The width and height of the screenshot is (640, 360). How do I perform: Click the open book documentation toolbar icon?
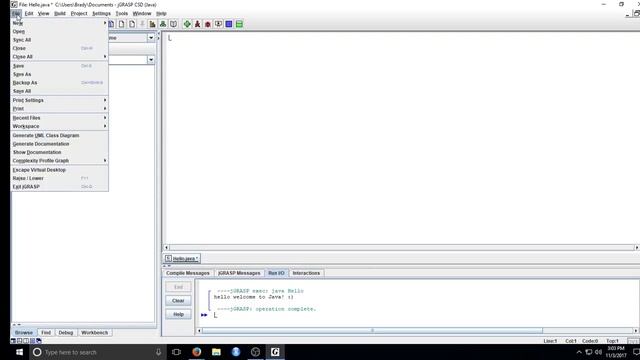click(x=173, y=24)
